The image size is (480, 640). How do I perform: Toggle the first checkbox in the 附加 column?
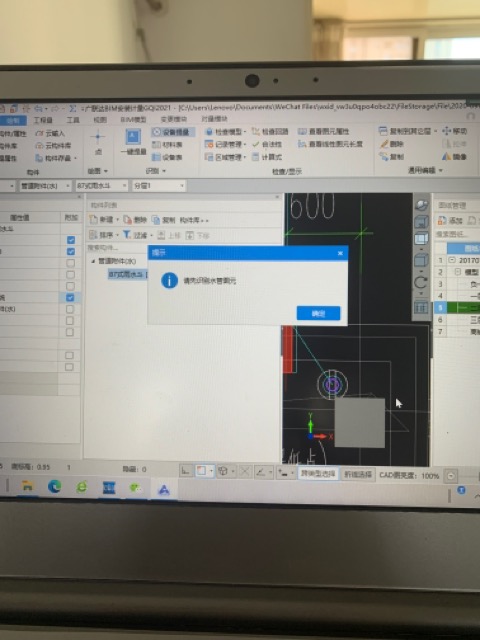(70, 240)
